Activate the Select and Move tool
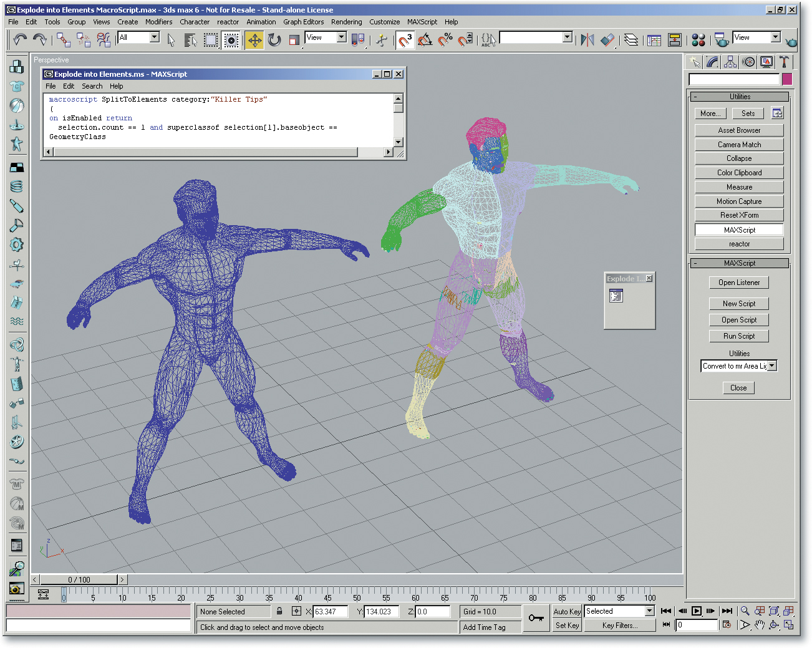Viewport: 812px width, 648px height. pyautogui.click(x=254, y=40)
